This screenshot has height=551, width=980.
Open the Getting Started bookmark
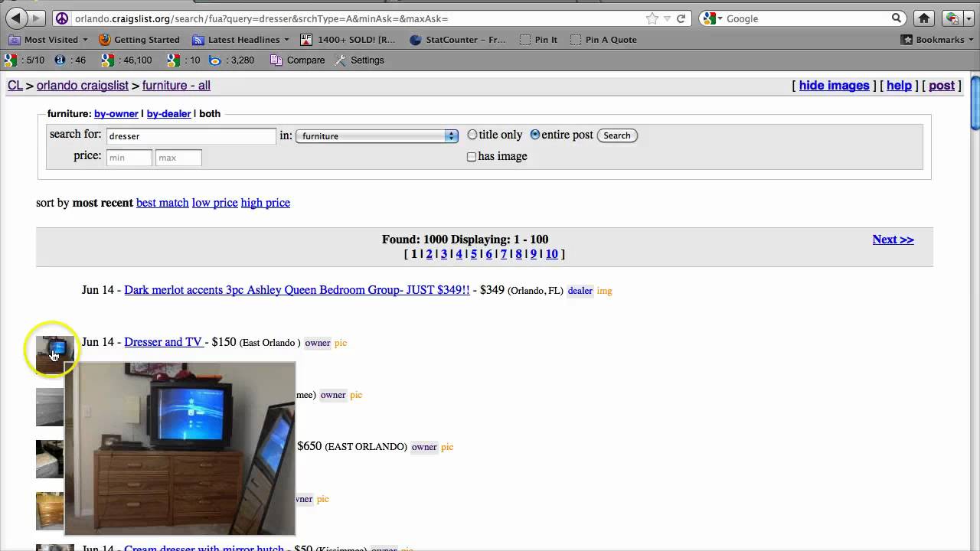coord(139,40)
